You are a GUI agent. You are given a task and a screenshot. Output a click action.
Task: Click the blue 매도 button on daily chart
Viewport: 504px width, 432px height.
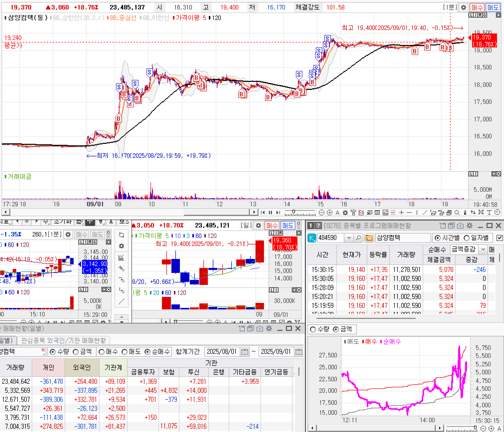[288, 226]
